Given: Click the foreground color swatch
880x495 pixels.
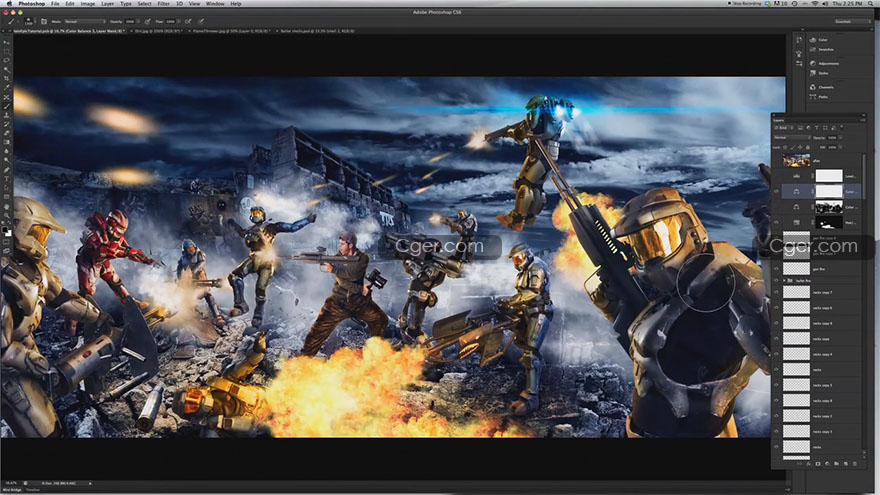Looking at the screenshot, I should [x=5, y=230].
